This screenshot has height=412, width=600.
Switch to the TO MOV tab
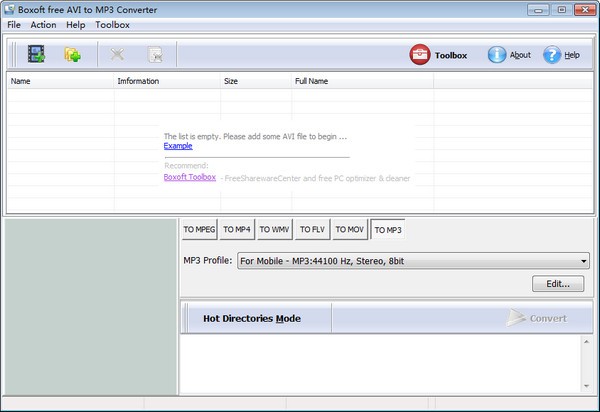click(x=349, y=230)
